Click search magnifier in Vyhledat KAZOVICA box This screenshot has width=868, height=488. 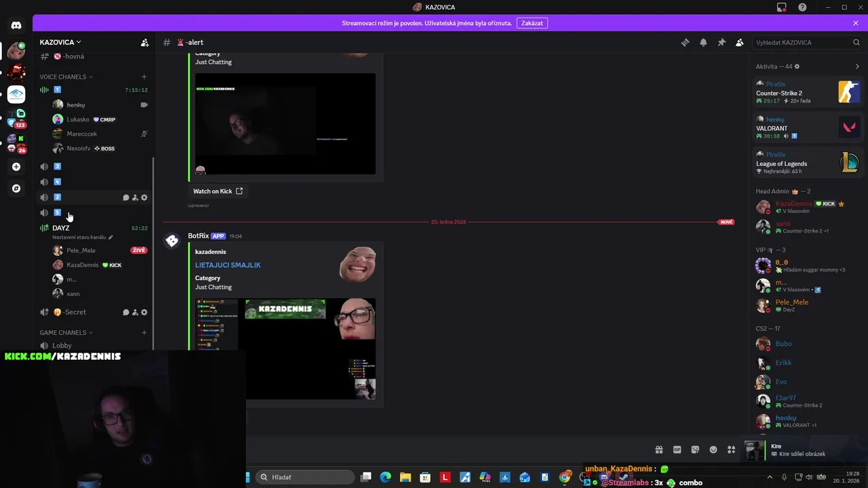856,43
